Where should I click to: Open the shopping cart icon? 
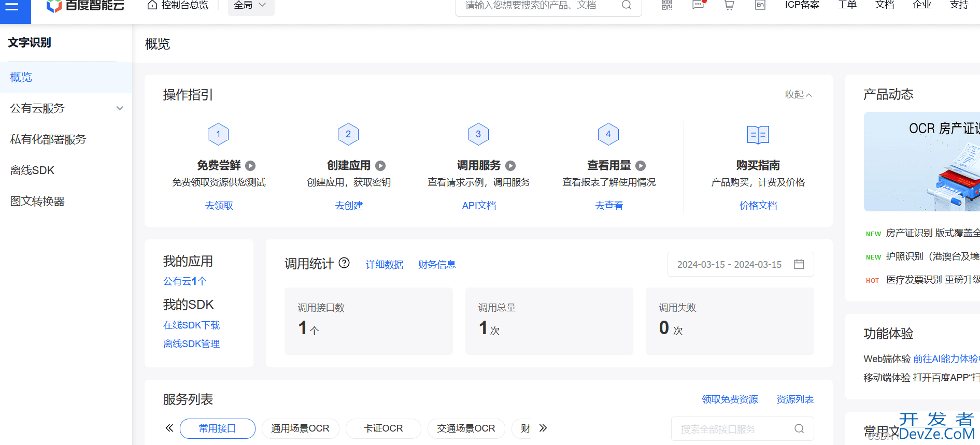click(x=729, y=5)
